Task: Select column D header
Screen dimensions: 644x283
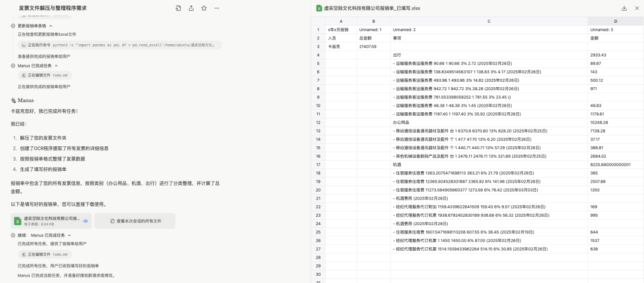Action: click(615, 21)
